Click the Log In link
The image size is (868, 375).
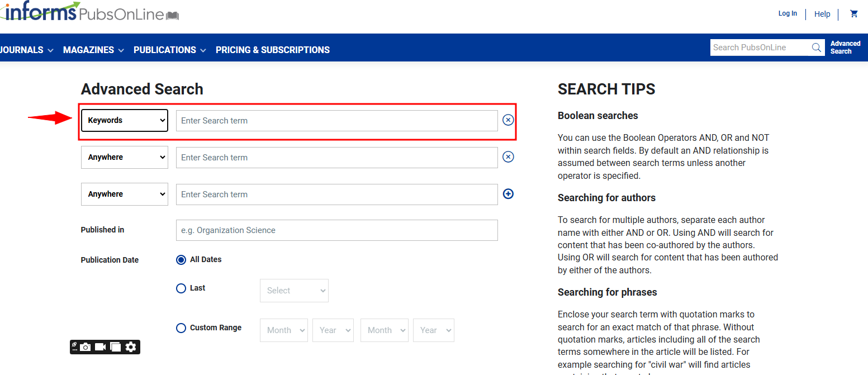[x=788, y=13]
